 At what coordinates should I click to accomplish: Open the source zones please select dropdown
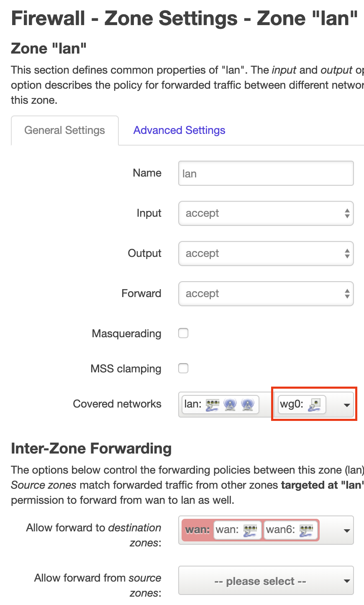click(266, 581)
